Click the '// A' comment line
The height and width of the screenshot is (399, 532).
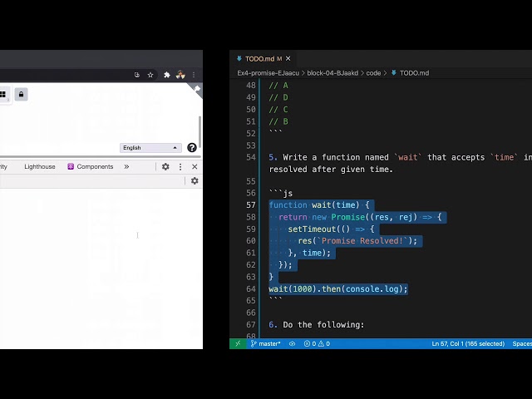(278, 86)
